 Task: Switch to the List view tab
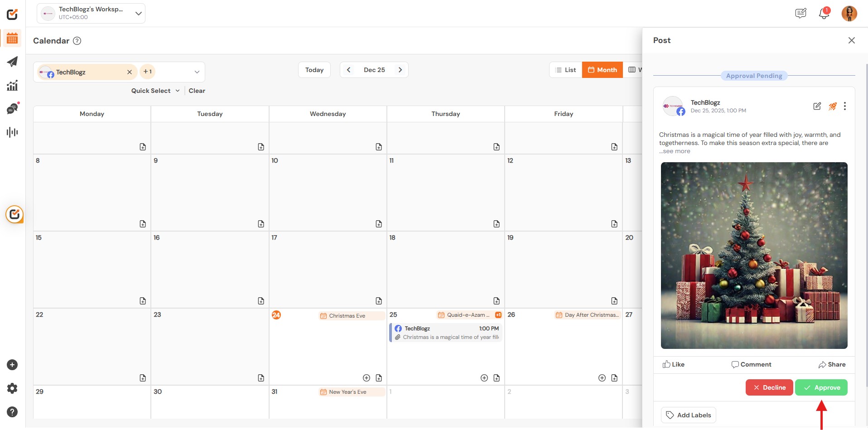click(565, 70)
